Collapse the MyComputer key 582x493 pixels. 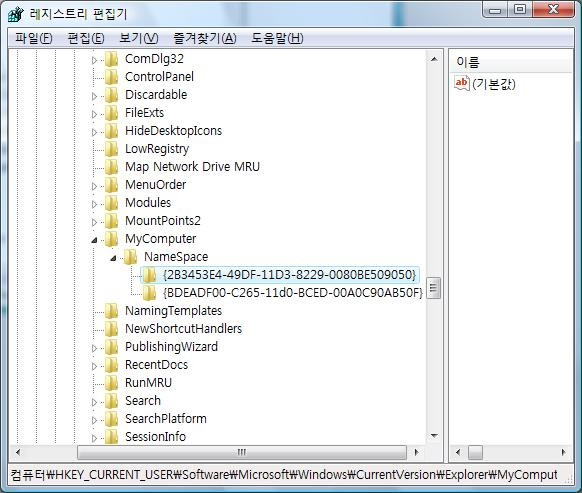pos(94,240)
